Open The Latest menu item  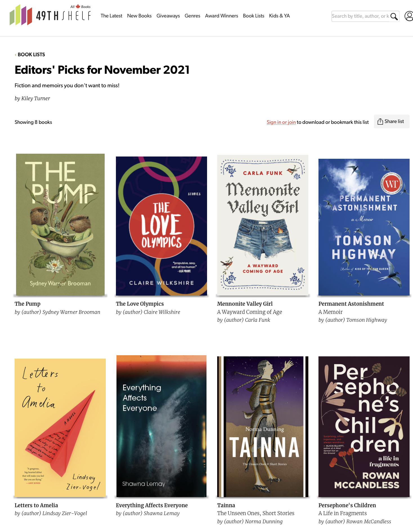pos(111,16)
